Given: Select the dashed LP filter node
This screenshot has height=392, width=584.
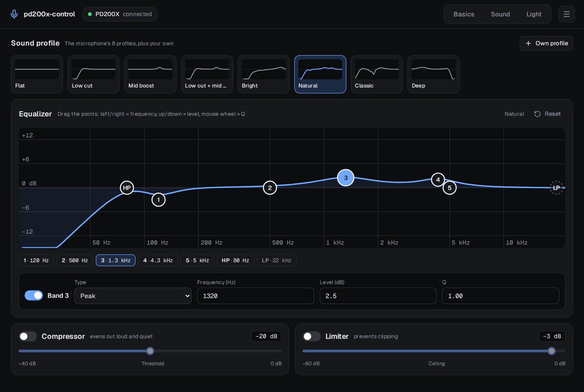Looking at the screenshot, I should point(556,188).
